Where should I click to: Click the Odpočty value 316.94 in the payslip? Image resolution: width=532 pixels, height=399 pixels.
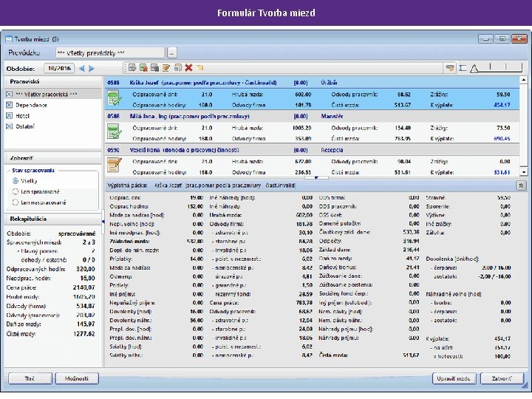pos(411,241)
